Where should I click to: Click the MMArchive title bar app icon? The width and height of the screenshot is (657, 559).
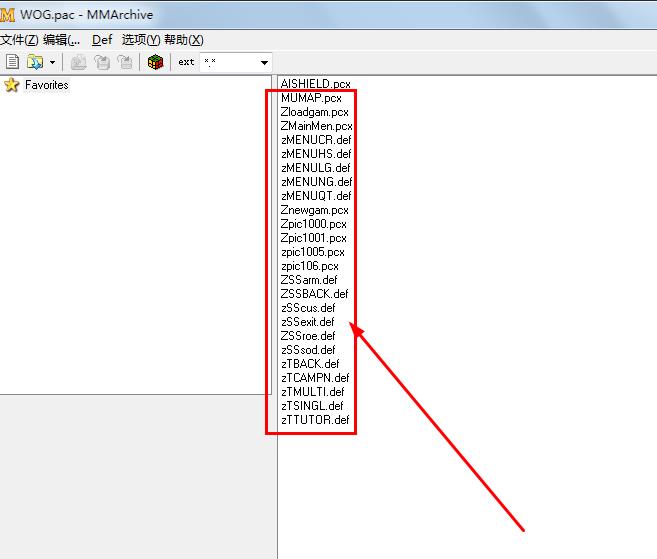coord(7,15)
